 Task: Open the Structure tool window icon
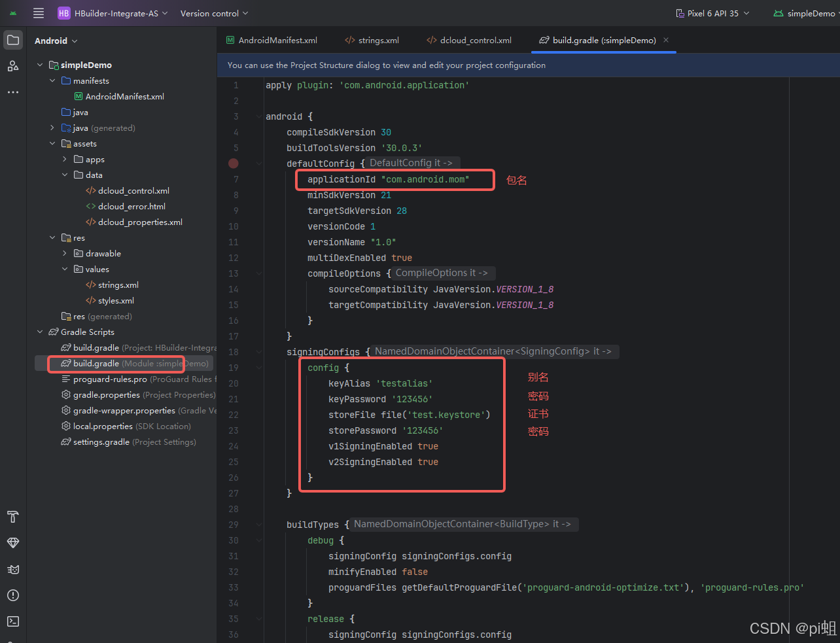[x=13, y=66]
